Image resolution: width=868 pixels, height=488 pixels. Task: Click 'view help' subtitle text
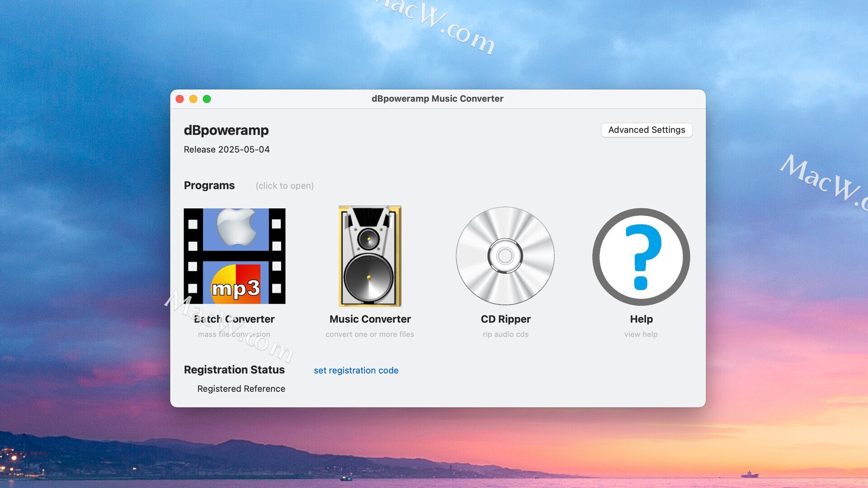click(641, 334)
